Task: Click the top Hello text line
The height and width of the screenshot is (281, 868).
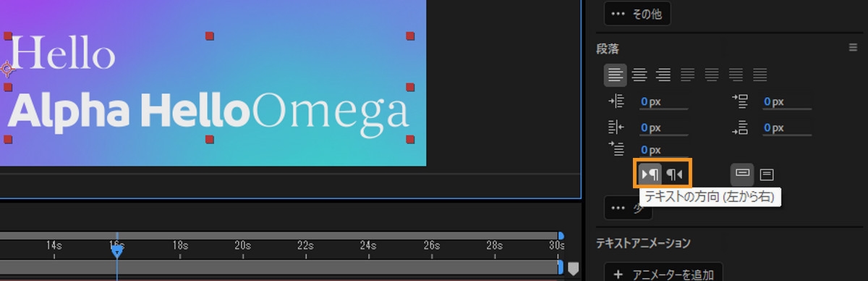Action: point(62,54)
